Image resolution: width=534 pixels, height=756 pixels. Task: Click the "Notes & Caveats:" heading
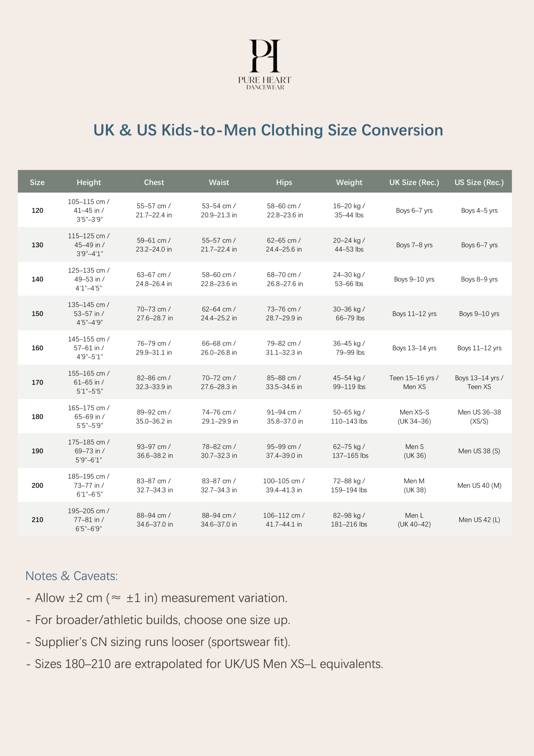pyautogui.click(x=72, y=576)
